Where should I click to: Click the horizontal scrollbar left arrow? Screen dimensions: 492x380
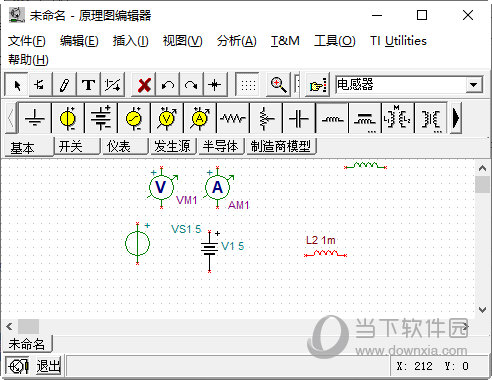click(10, 327)
